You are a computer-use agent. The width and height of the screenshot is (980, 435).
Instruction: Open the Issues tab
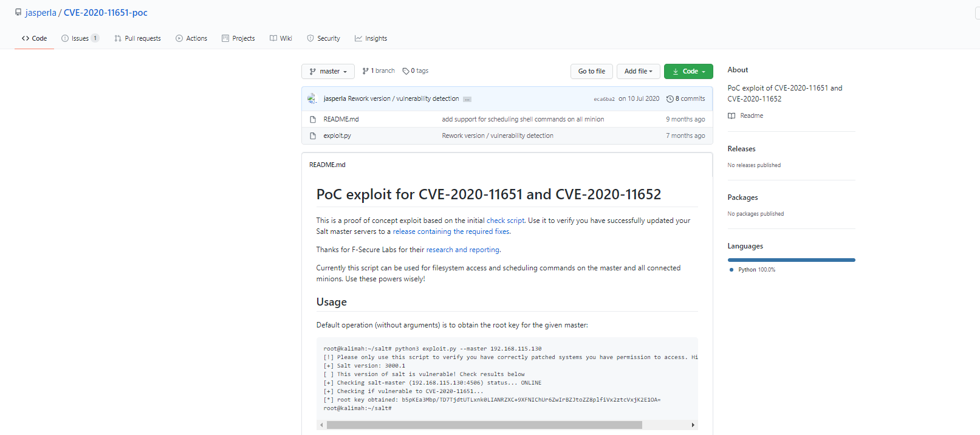[x=80, y=38]
